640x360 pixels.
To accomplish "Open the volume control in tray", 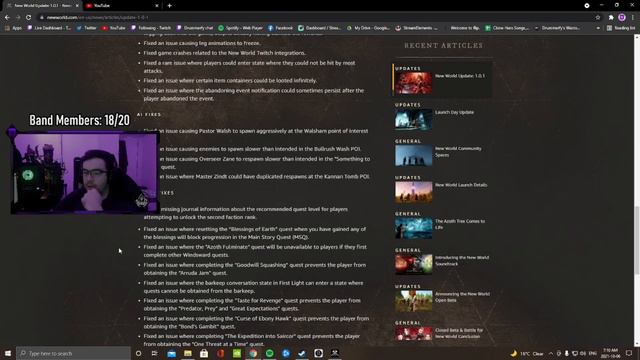I will tap(583, 353).
